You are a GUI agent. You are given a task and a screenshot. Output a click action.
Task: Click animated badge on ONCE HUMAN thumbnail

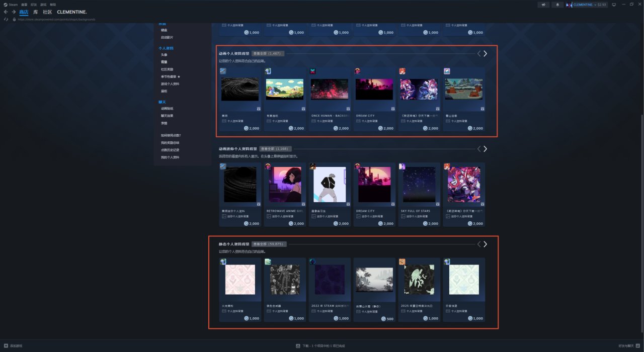(347, 109)
